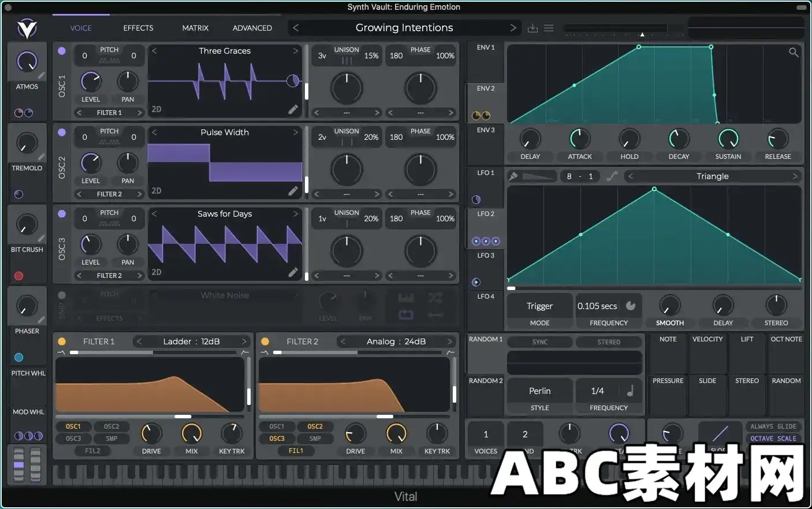812x509 pixels.
Task: Load the next preset after Growing Intentions
Action: pos(513,28)
